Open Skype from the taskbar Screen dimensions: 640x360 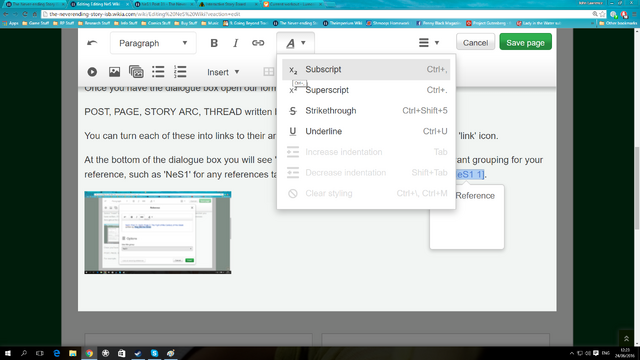pos(154,353)
